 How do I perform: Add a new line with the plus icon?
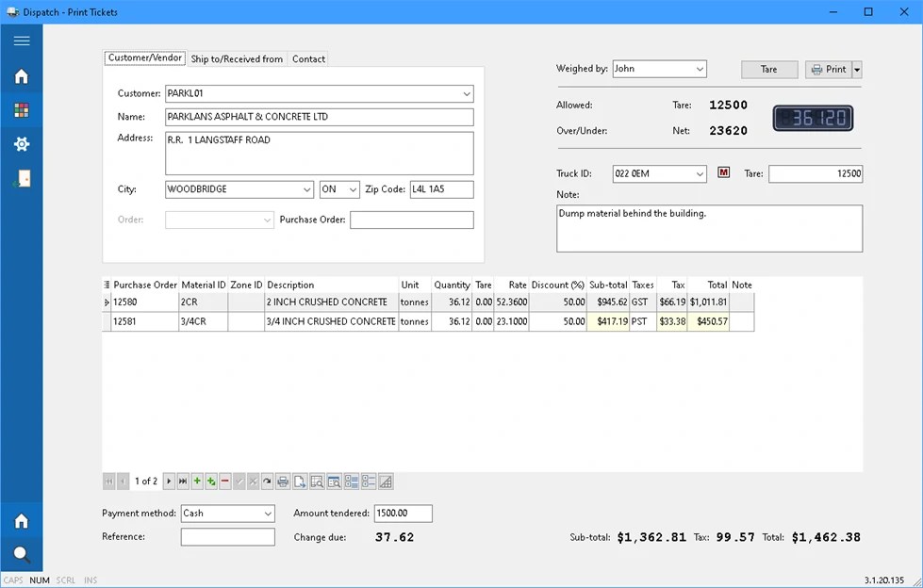197,482
